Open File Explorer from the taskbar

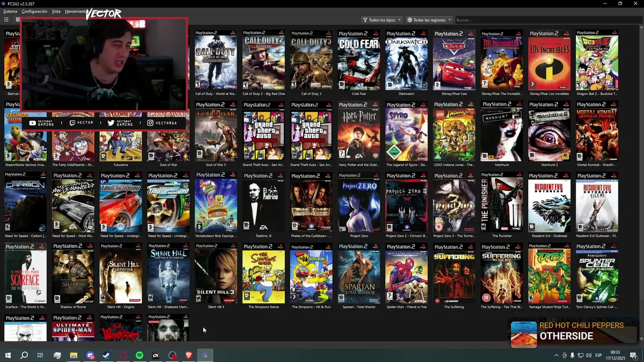73,355
